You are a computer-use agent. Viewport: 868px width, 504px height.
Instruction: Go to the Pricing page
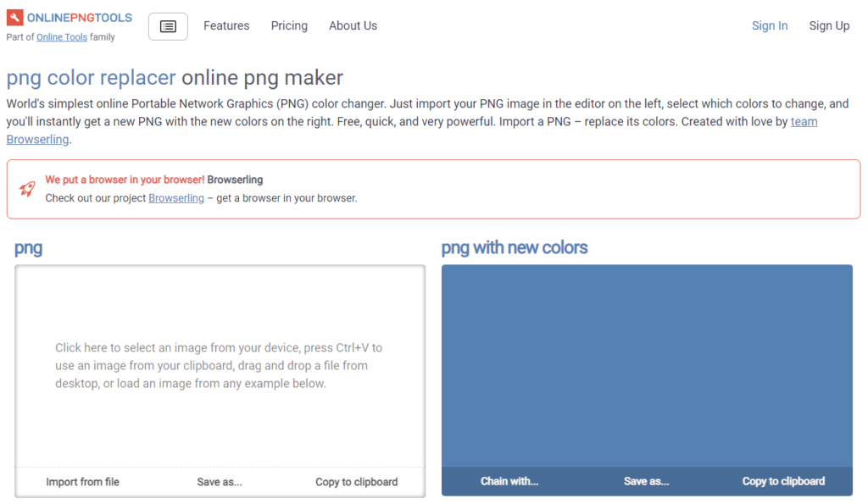click(289, 26)
